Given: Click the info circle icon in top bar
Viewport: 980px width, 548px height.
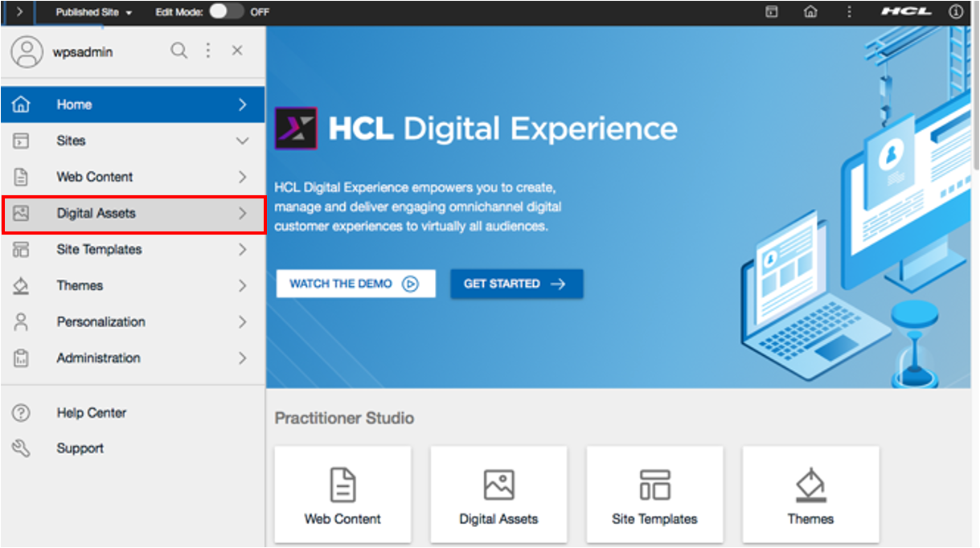Looking at the screenshot, I should (956, 12).
